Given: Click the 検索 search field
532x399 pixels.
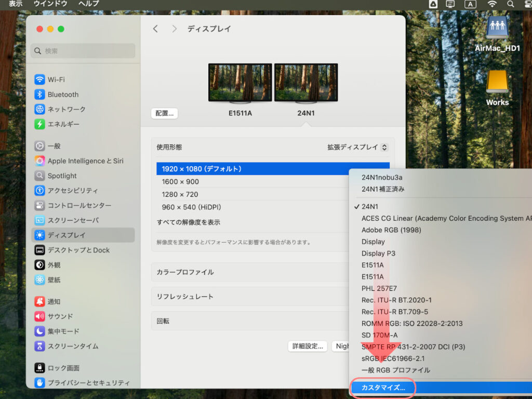Looking at the screenshot, I should point(83,51).
